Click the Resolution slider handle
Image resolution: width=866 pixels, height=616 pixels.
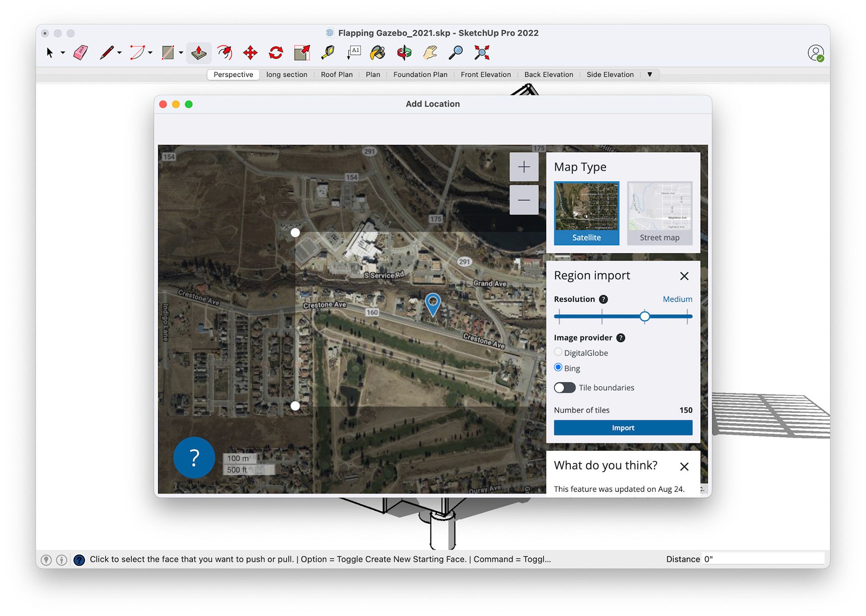(645, 317)
